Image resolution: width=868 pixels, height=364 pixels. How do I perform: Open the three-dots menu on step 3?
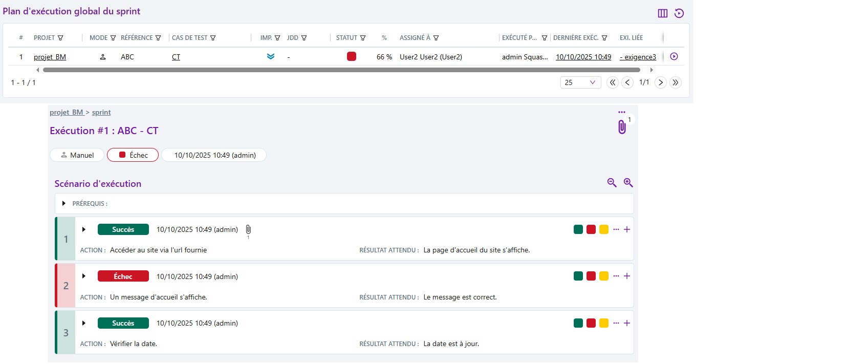616,323
